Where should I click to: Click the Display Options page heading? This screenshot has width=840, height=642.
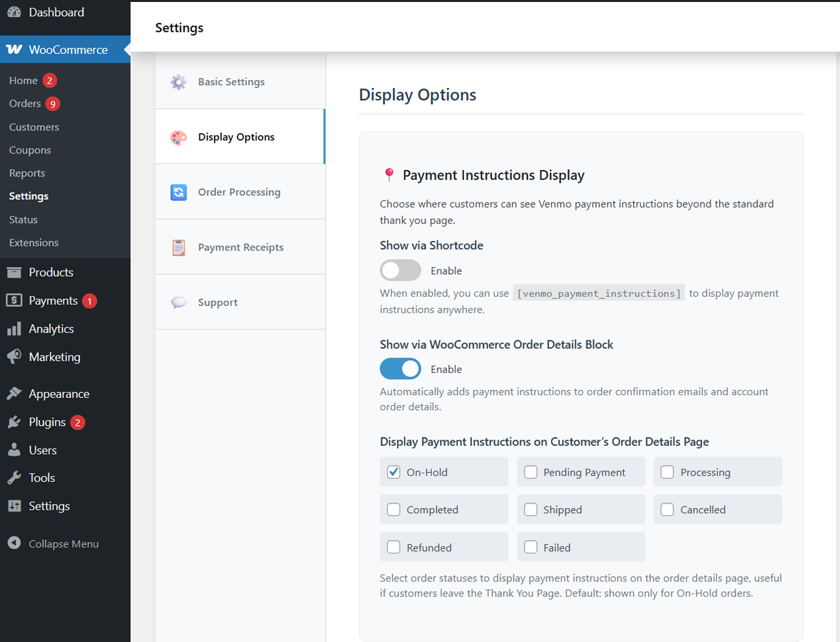coord(418,94)
